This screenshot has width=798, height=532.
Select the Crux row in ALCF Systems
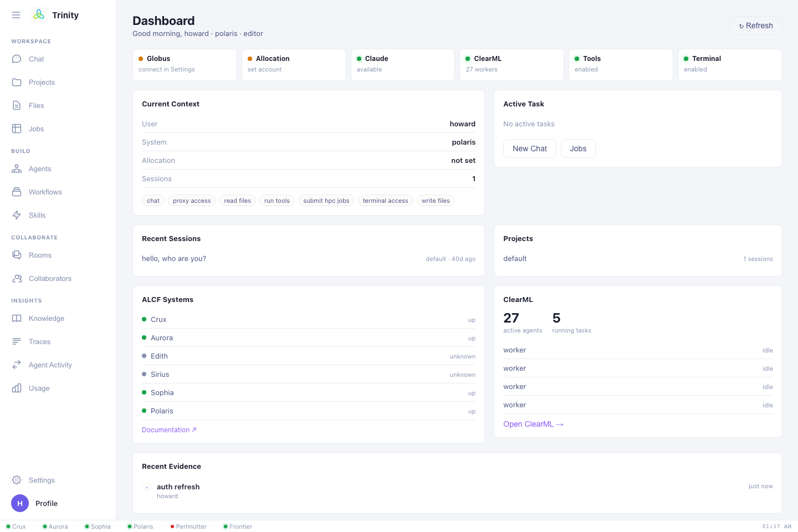click(309, 320)
